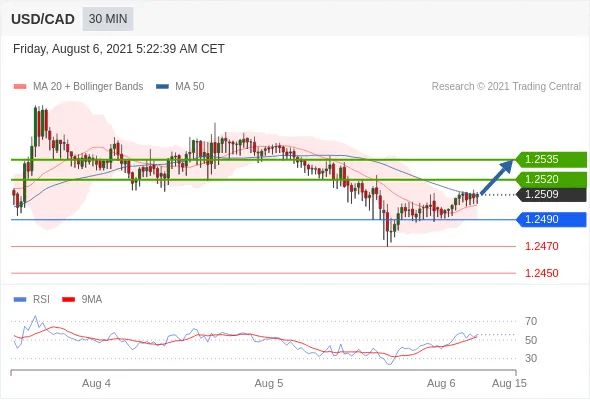Click the green 1.2520 resistance tag
590x400 pixels.
551,179
